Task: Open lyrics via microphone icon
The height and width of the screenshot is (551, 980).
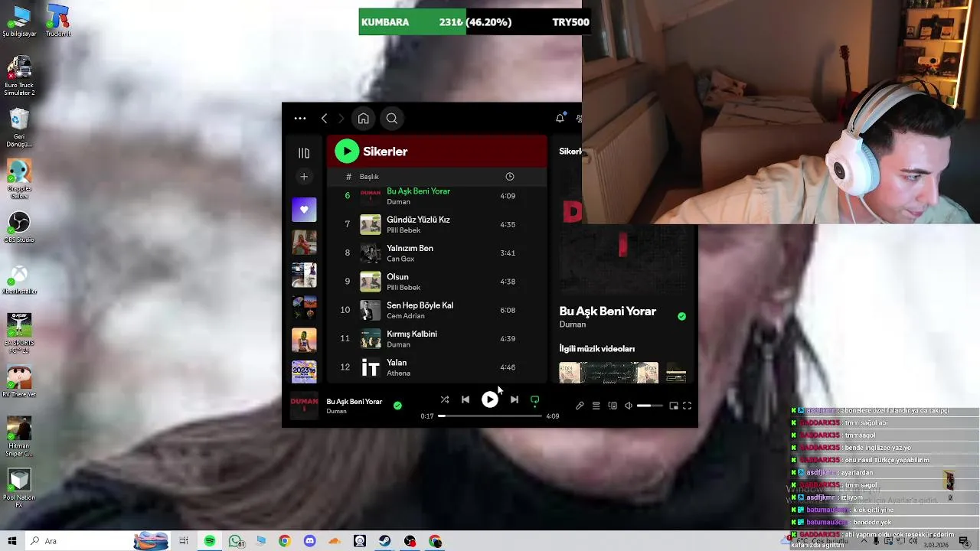Action: point(580,406)
